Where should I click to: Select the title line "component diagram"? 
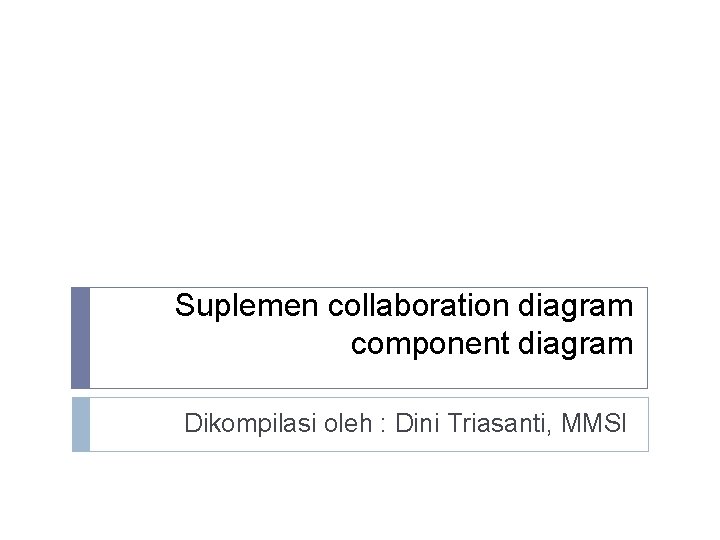492,345
